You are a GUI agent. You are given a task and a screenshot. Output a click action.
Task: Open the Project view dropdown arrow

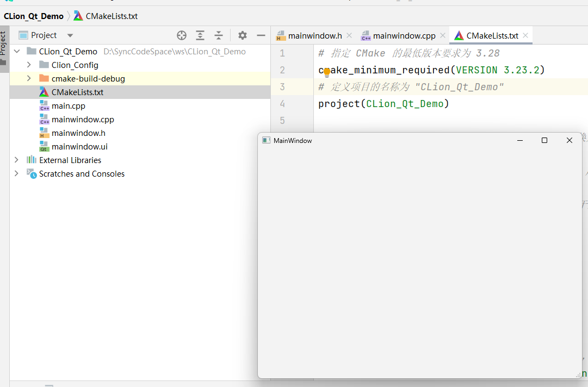pos(70,35)
